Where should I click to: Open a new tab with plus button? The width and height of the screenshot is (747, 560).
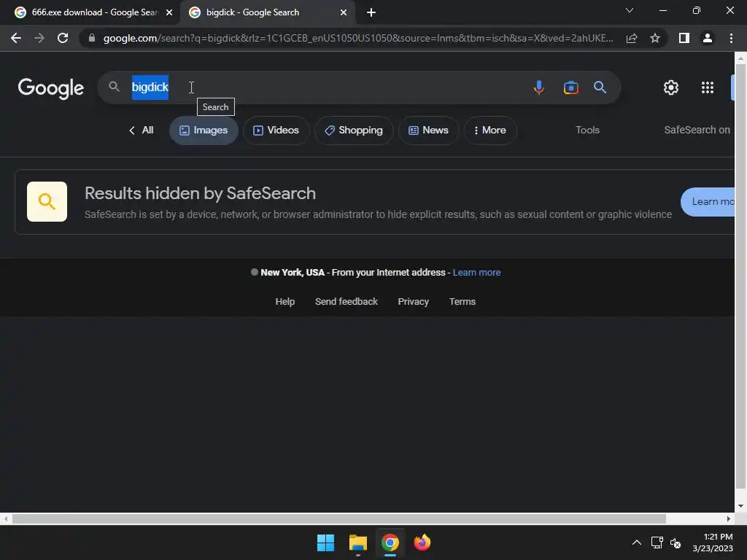[x=371, y=13]
